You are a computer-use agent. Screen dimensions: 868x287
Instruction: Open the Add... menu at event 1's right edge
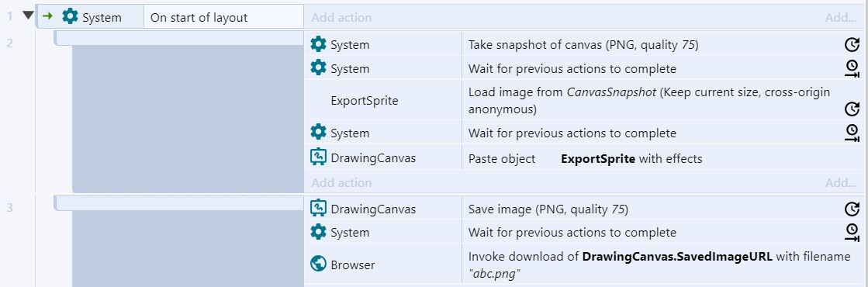(841, 17)
